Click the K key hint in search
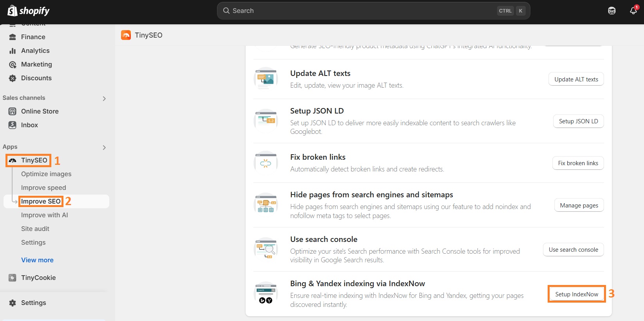This screenshot has width=644, height=321. [521, 11]
